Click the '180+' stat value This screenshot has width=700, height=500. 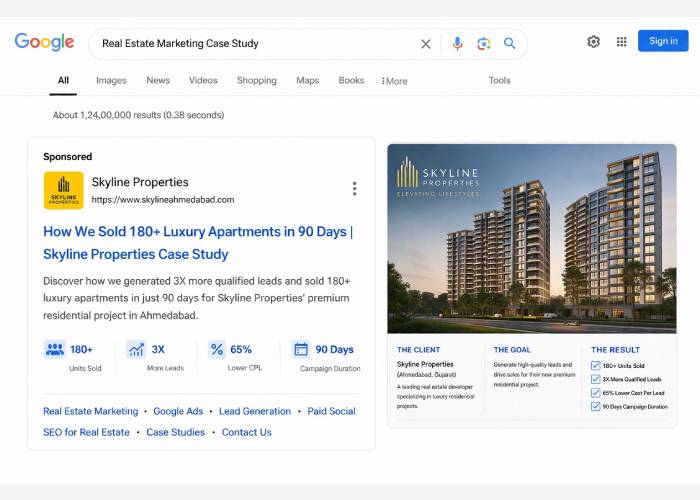81,350
